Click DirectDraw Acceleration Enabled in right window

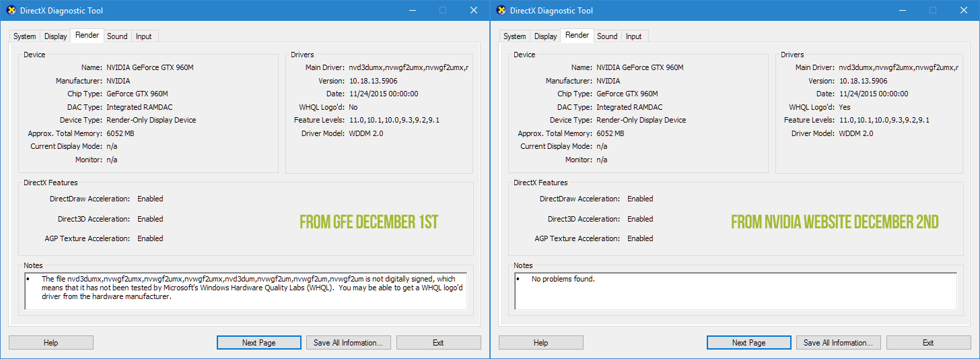[640, 199]
